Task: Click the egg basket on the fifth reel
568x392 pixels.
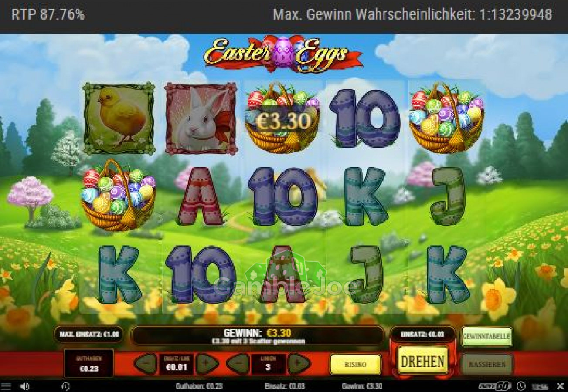Action: 447,118
